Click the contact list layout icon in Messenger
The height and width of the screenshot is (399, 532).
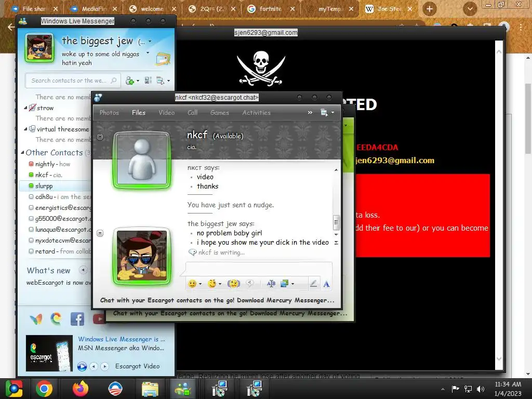click(x=148, y=81)
